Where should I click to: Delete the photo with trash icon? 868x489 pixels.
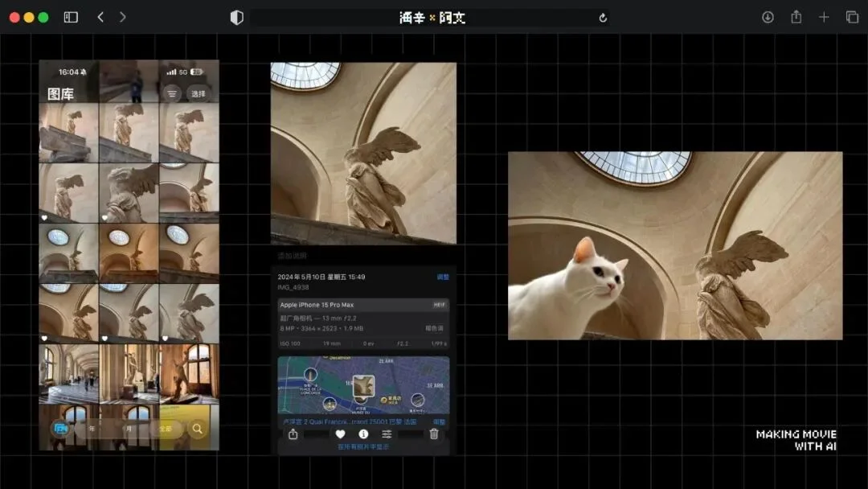click(434, 434)
